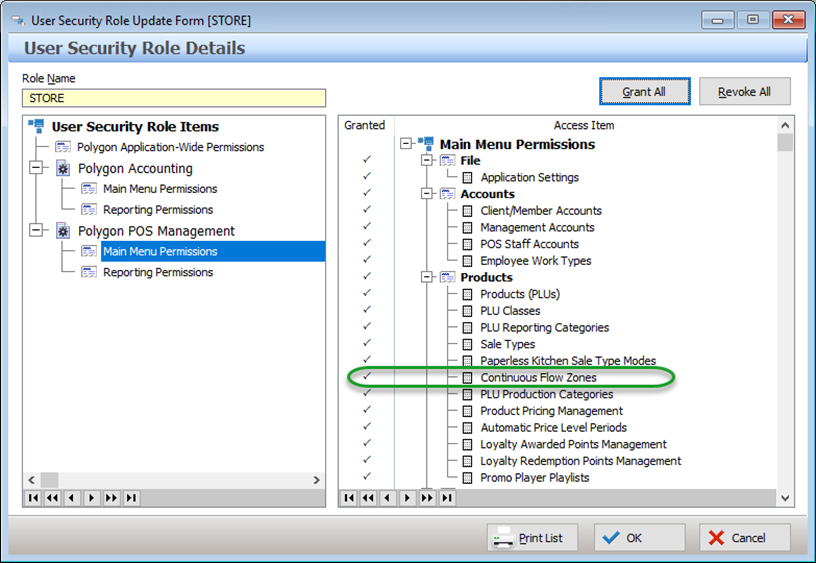Toggle granted check for Continuous Flow Zones

point(367,376)
